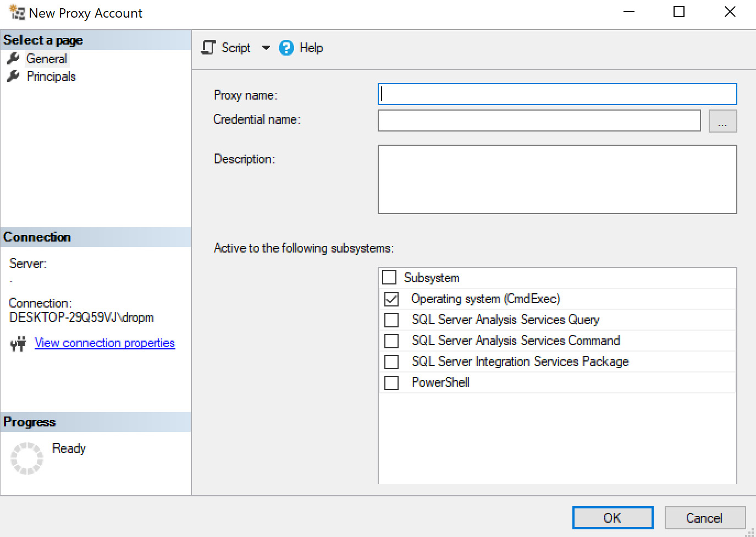Viewport: 756px width, 537px height.
Task: Open the credential browse ellipsis button
Action: (x=722, y=121)
